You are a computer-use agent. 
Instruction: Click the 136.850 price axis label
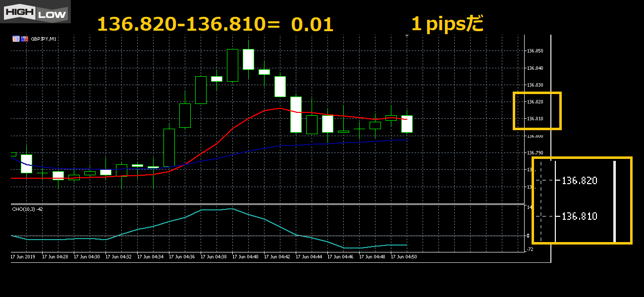(x=535, y=51)
